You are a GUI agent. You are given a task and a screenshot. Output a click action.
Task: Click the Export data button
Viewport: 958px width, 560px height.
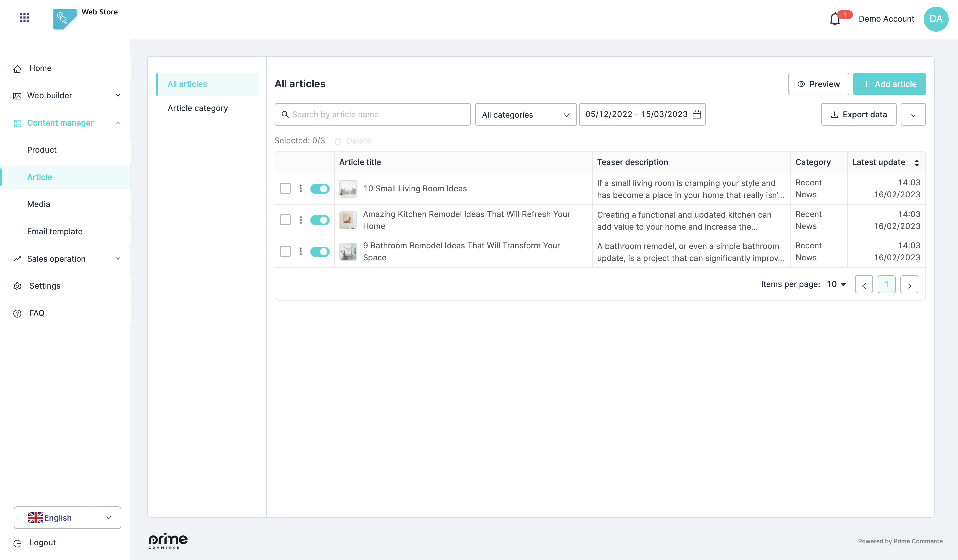(x=858, y=114)
